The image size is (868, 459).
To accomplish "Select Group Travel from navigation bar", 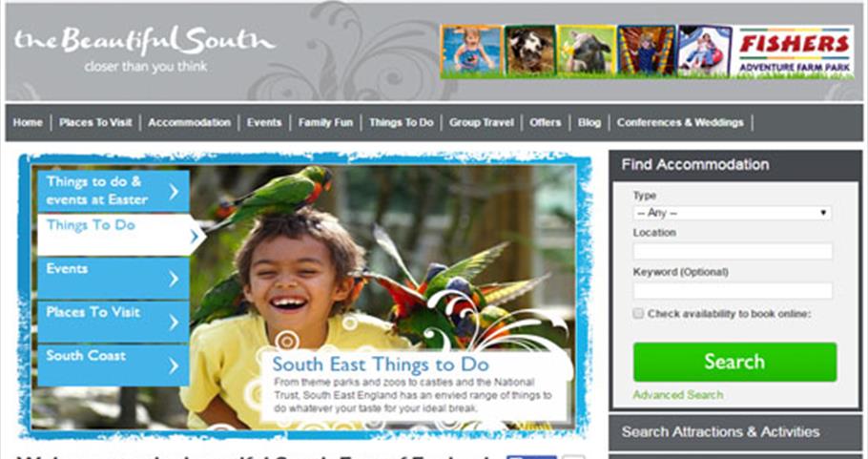I will pos(481,122).
